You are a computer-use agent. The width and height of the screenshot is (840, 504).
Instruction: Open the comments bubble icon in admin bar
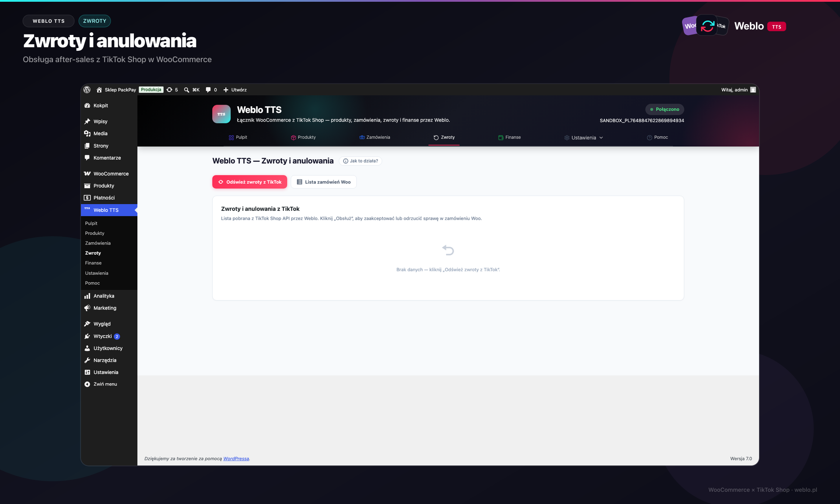(208, 90)
